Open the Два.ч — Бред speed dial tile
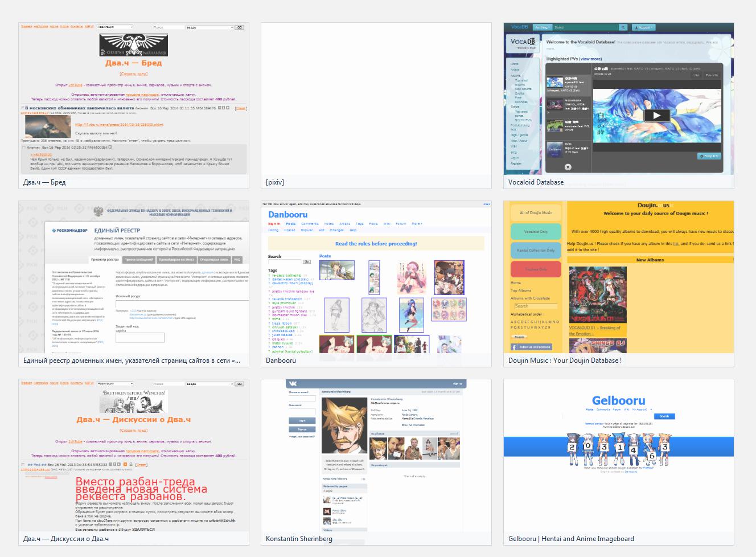 [x=134, y=106]
